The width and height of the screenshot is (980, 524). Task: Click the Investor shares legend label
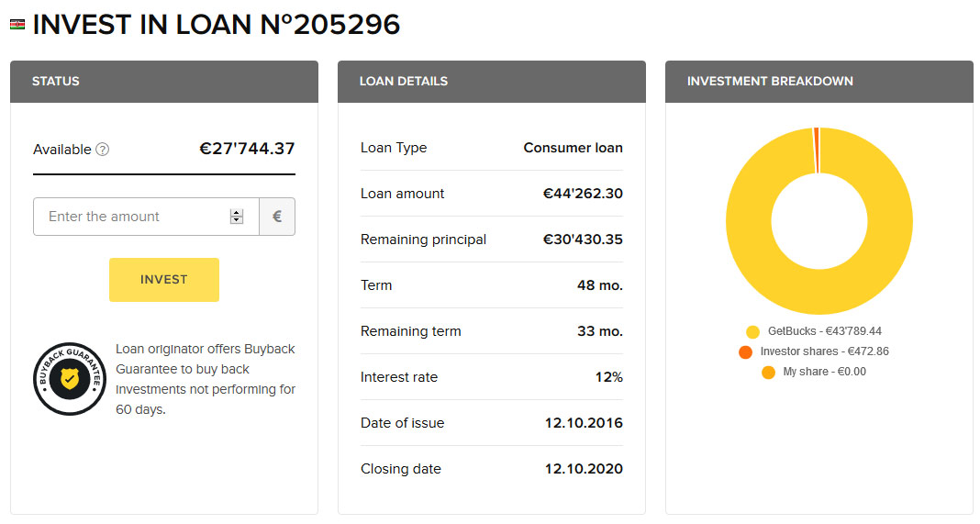pos(825,351)
